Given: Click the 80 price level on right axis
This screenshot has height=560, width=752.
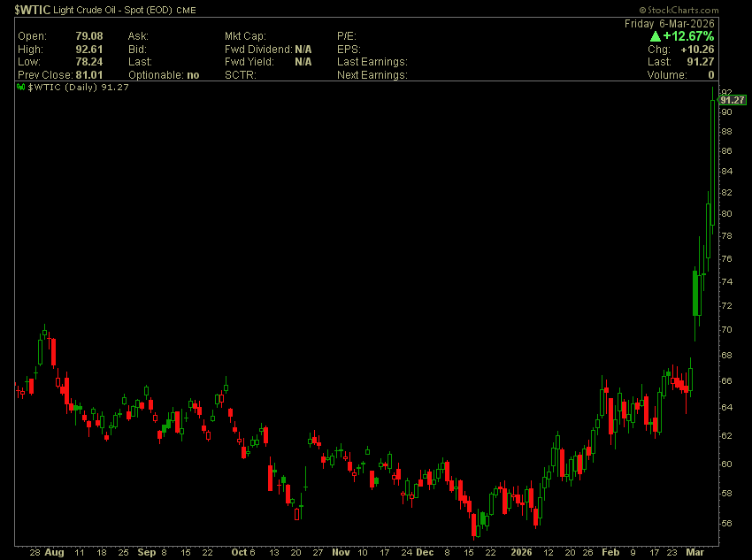Looking at the screenshot, I should (x=726, y=214).
